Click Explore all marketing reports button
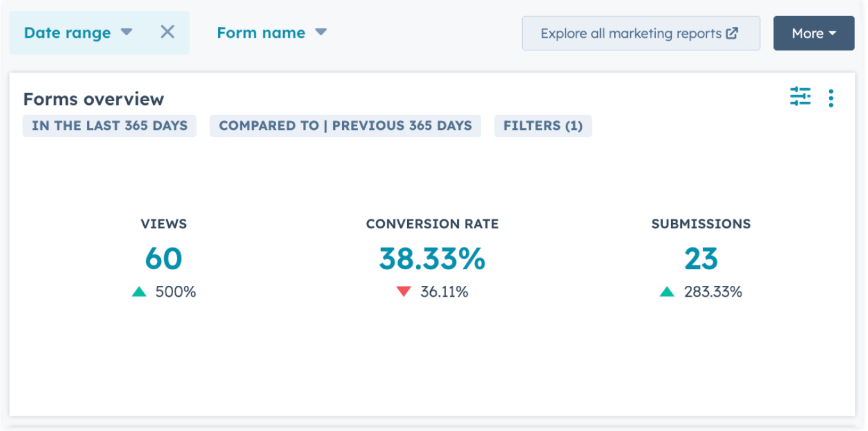868x431 pixels. click(x=640, y=33)
